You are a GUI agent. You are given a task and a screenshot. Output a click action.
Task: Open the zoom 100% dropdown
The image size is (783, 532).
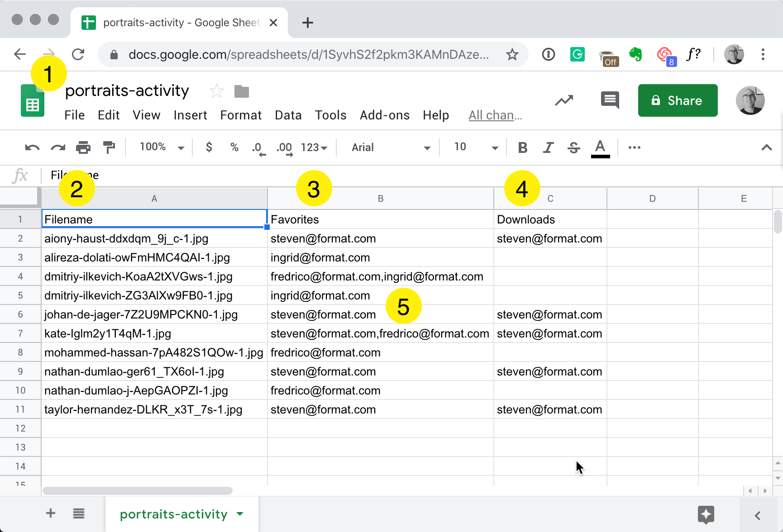point(162,147)
